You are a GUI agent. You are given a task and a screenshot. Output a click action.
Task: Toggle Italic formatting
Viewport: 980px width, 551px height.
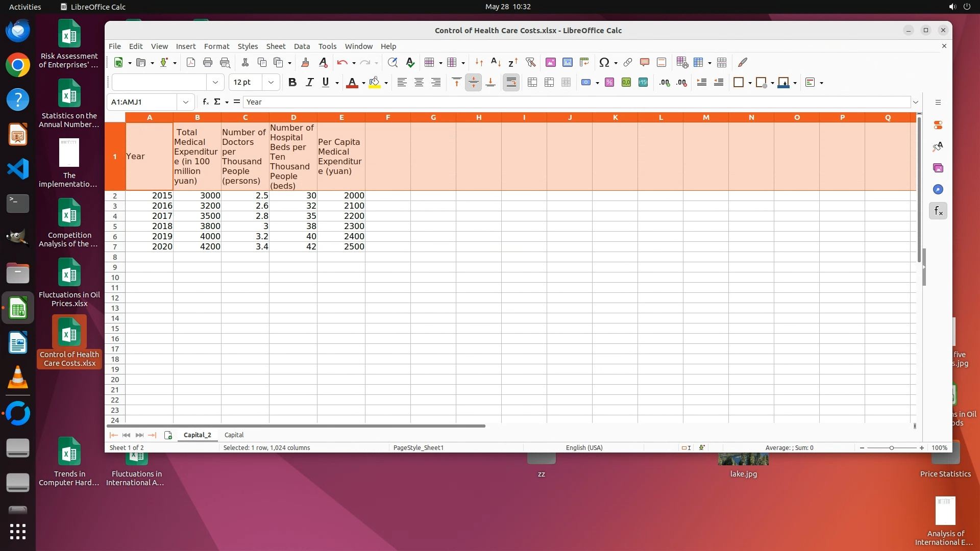pyautogui.click(x=309, y=83)
